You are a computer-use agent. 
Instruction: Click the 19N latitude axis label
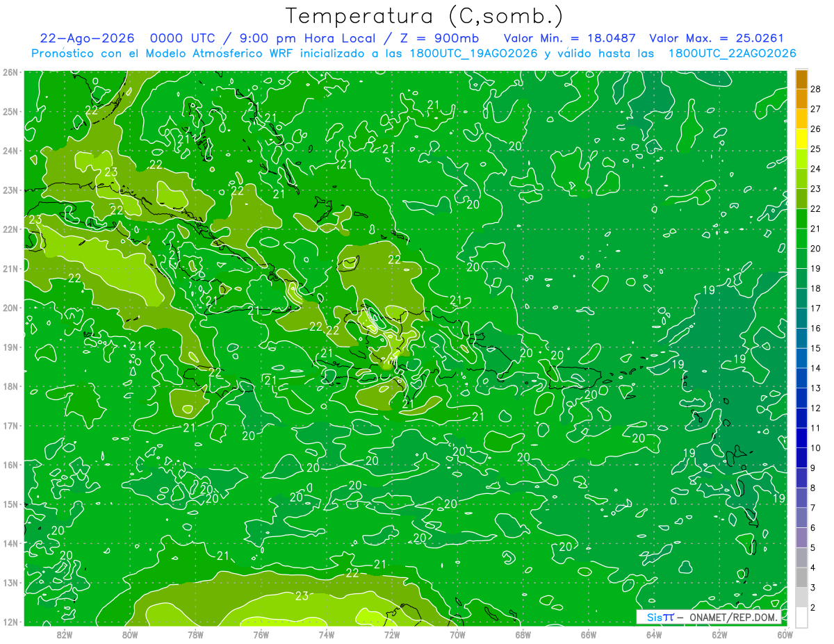(x=10, y=347)
